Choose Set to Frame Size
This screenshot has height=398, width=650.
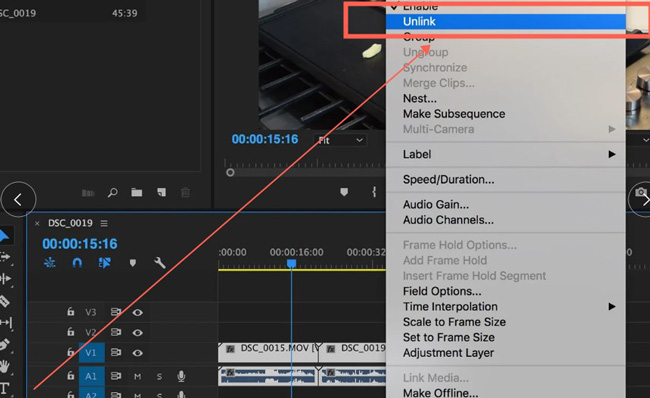pyautogui.click(x=449, y=337)
